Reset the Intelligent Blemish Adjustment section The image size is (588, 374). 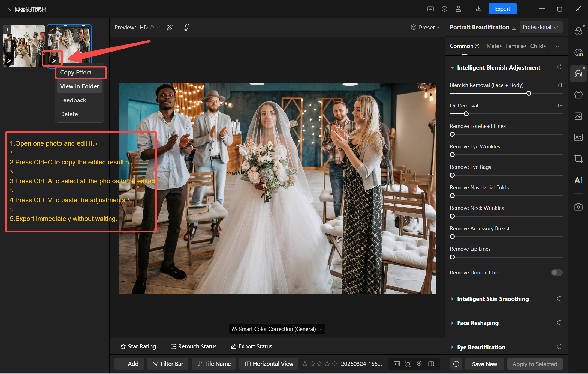point(559,67)
